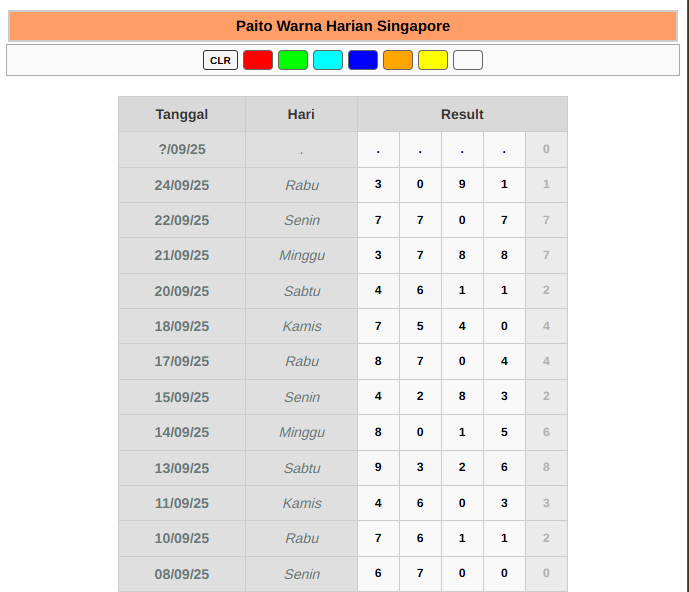
Task: Choose the cyan color swatch
Action: (328, 60)
